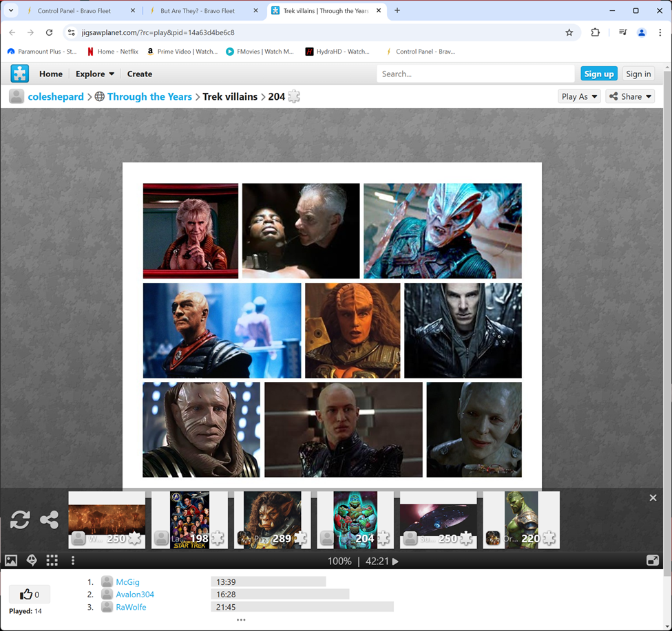Go back to the previous page

pos(12,32)
